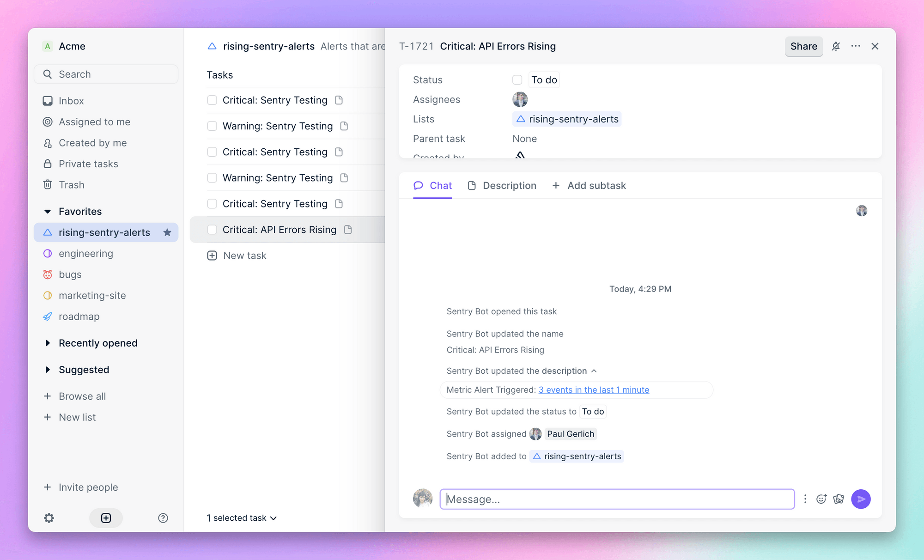Collapse the Favorites section

coord(48,212)
